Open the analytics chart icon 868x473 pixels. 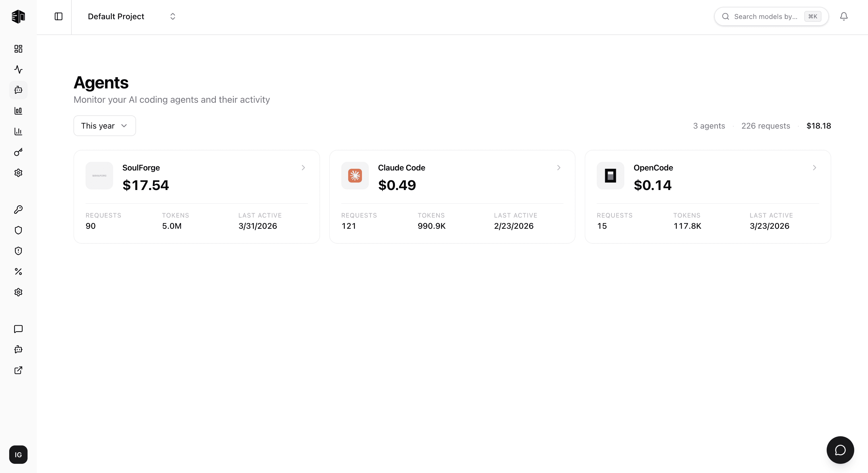point(18,131)
